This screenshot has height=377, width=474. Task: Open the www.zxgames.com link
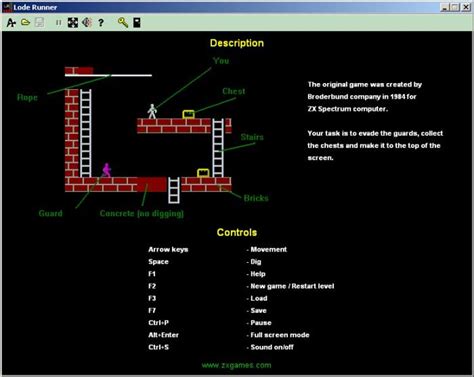click(236, 365)
